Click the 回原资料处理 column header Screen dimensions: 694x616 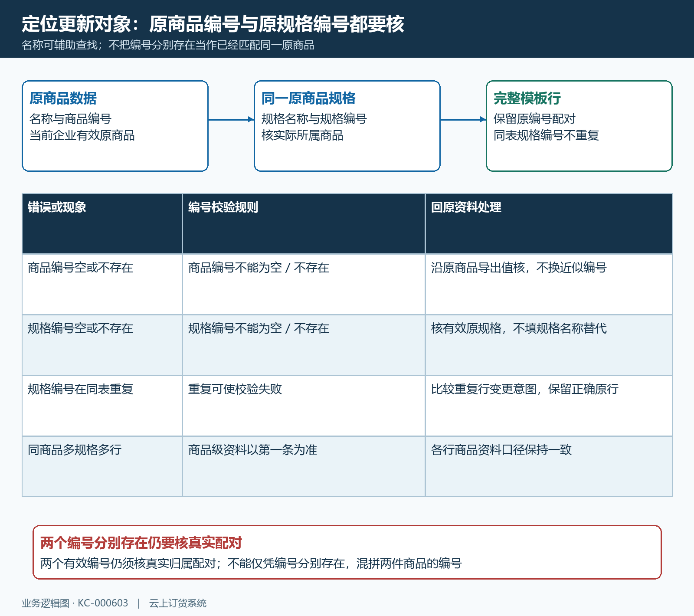pyautogui.click(x=549, y=223)
